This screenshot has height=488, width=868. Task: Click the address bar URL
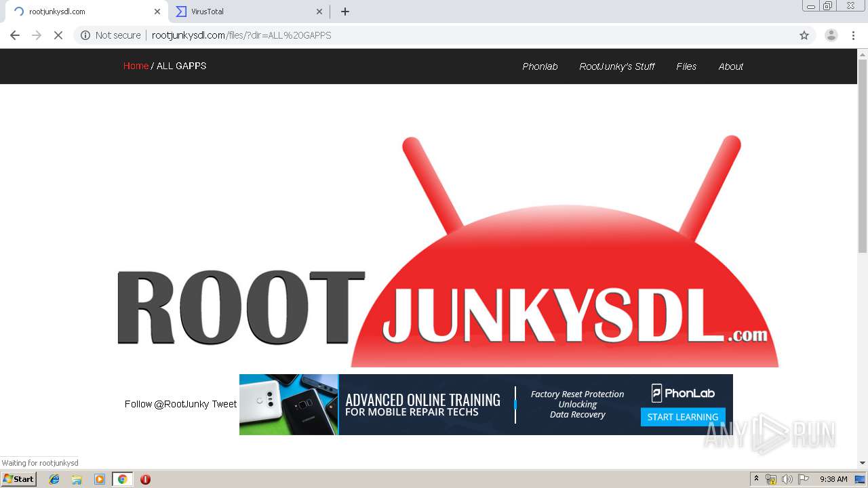click(x=241, y=35)
